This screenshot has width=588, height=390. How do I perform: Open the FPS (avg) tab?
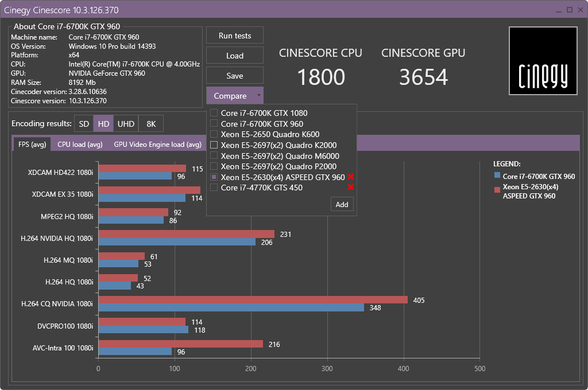(x=32, y=144)
